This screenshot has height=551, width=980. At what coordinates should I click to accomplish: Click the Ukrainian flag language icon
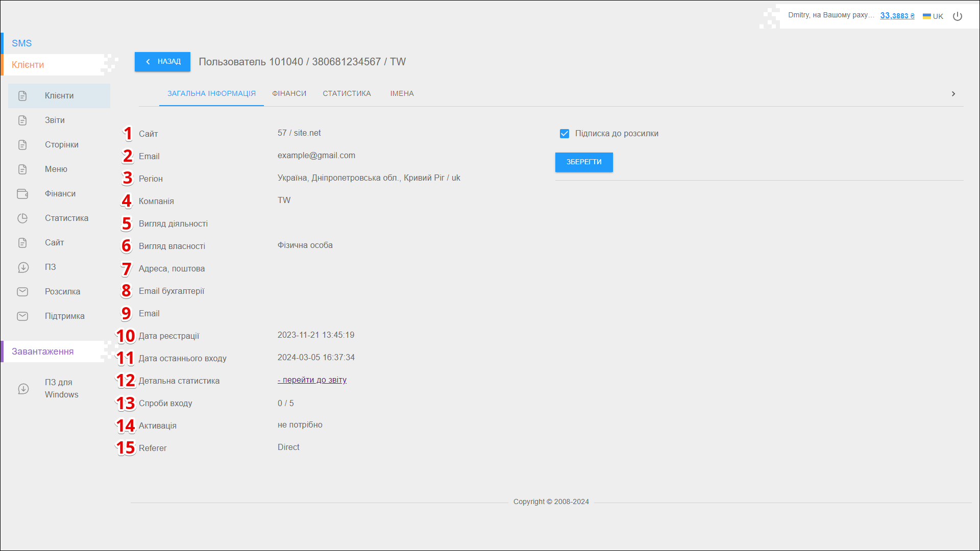(x=926, y=16)
